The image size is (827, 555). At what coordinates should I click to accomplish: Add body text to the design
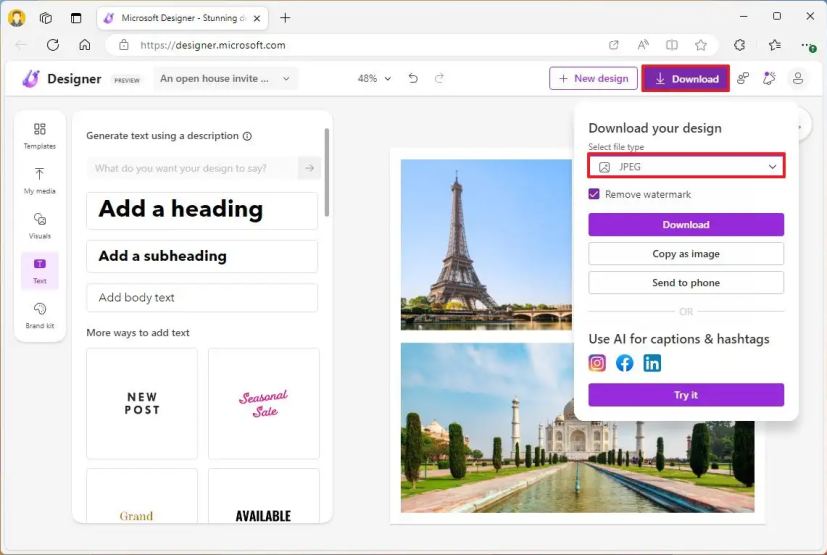(202, 298)
